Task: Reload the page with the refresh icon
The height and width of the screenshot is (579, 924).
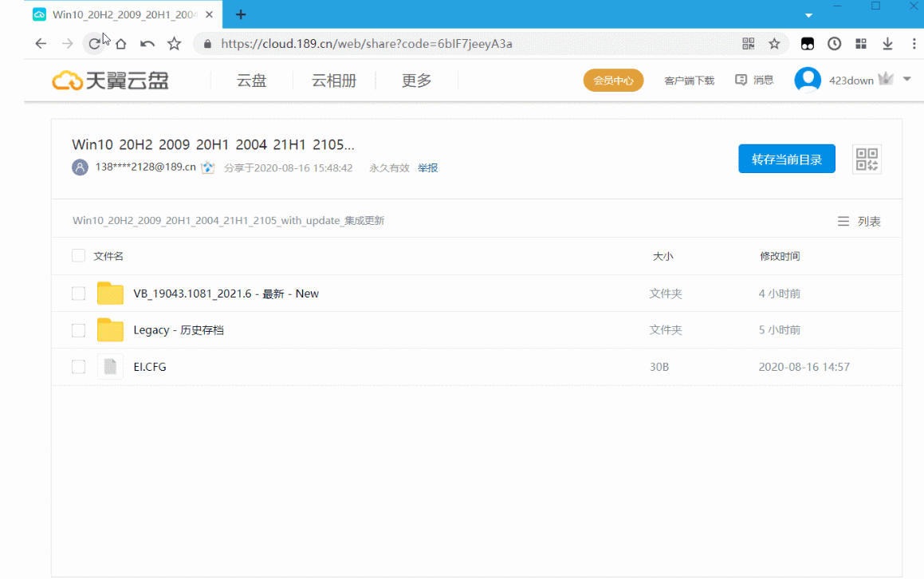Action: pos(94,44)
